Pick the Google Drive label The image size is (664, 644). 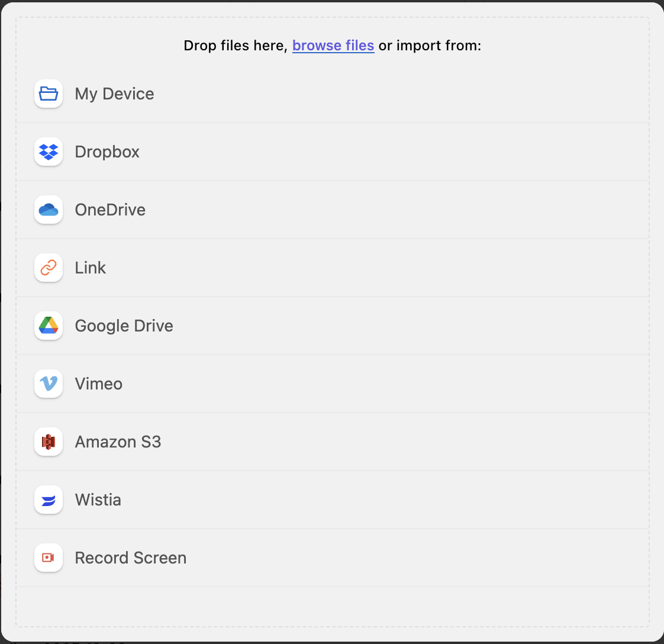tap(124, 326)
